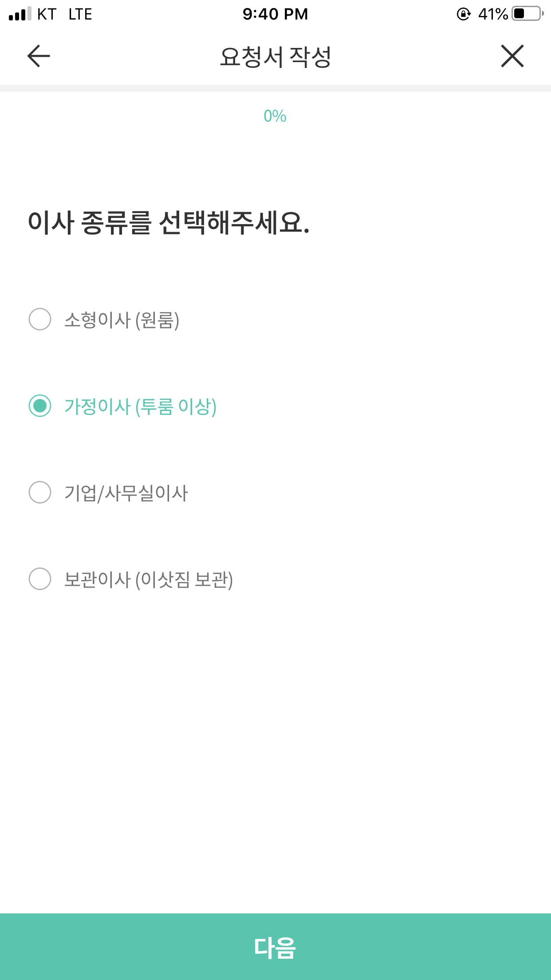Tap the 요청서 작성 header title
This screenshot has height=980, width=551.
pos(275,57)
